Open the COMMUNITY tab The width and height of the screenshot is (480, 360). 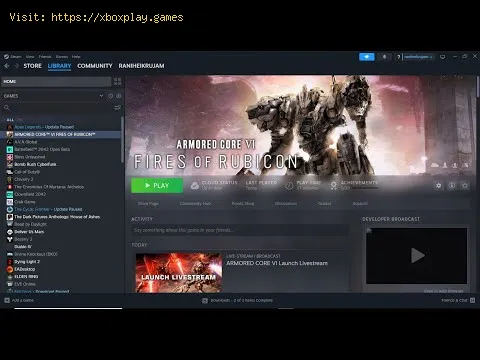[x=95, y=66]
